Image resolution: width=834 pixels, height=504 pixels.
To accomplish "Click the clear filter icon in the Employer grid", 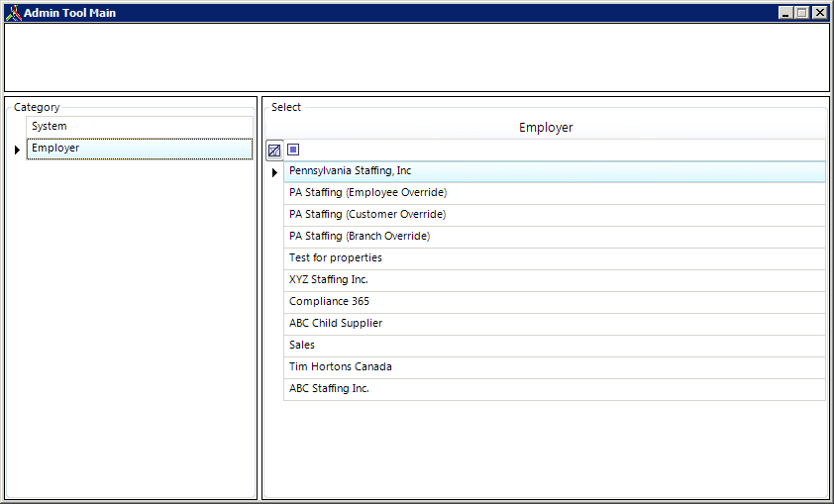I will pyautogui.click(x=274, y=151).
